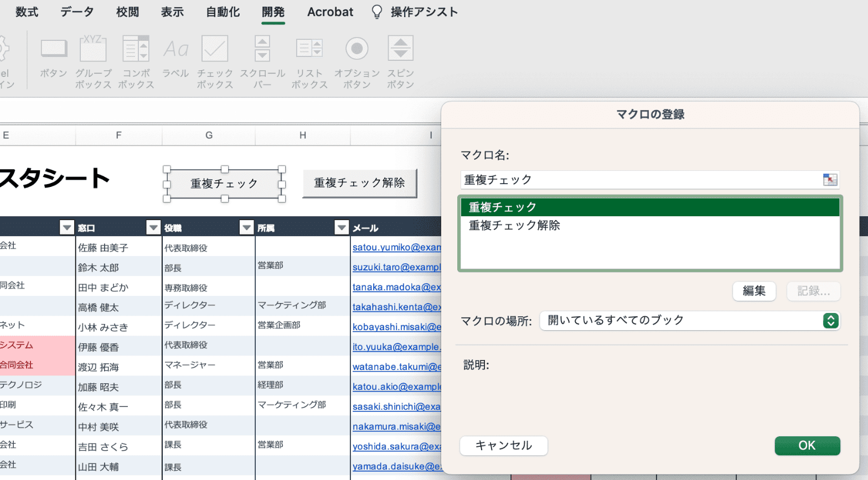The height and width of the screenshot is (480, 868).
Task: Open the katou.akio email link
Action: point(397,387)
